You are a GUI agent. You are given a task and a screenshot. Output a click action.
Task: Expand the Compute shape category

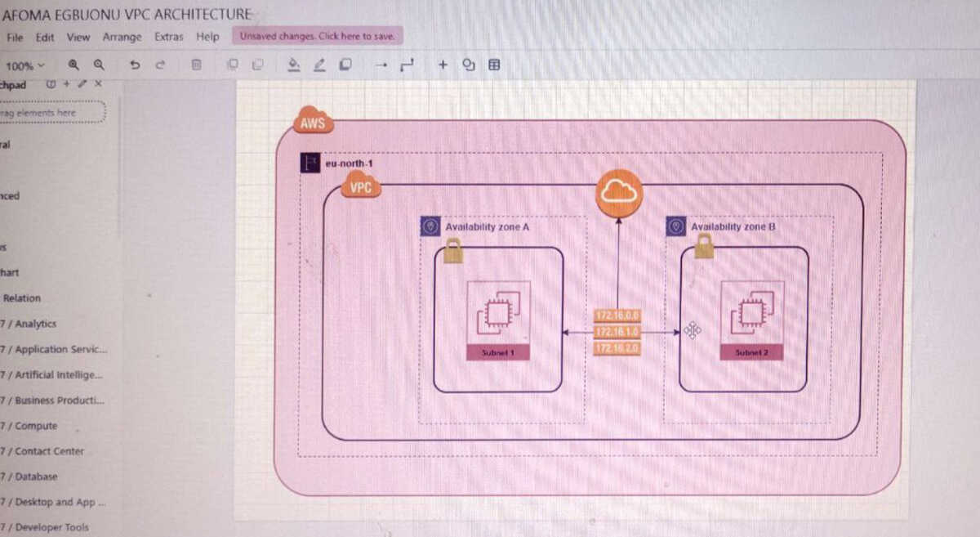click(x=29, y=426)
